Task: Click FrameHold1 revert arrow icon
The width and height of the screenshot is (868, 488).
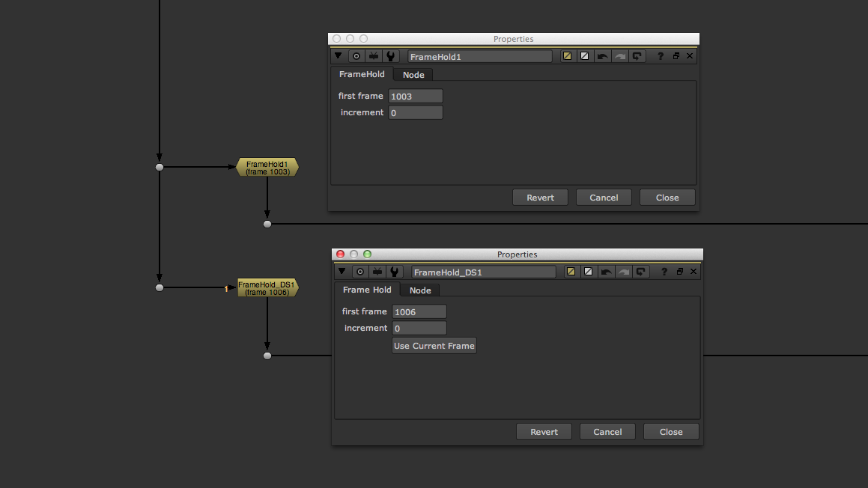Action: pos(637,56)
